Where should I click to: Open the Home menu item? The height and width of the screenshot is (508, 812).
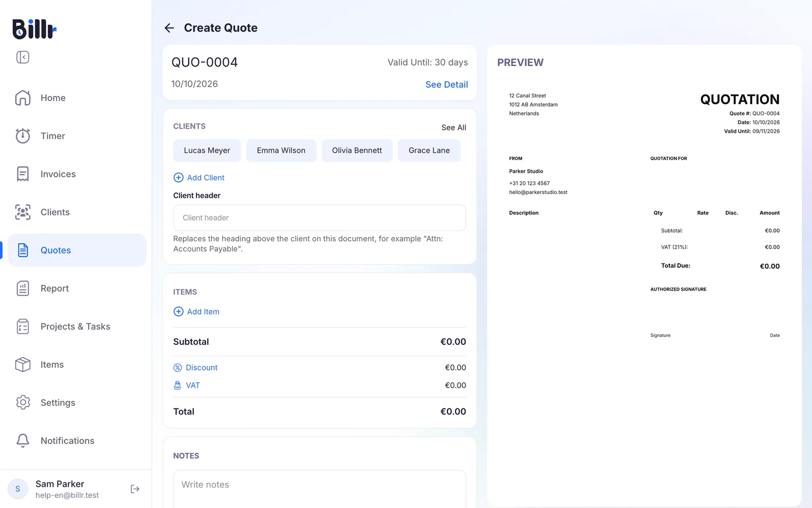[77, 98]
